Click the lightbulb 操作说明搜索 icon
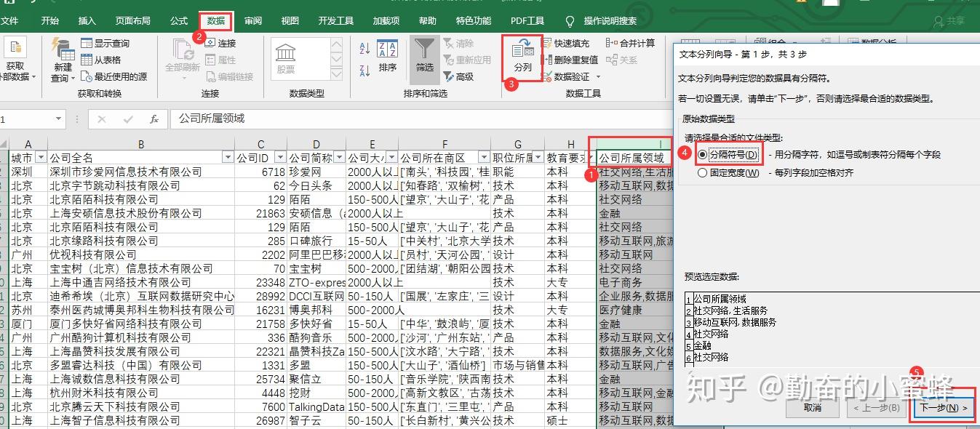This screenshot has width=980, height=429. pos(570,21)
